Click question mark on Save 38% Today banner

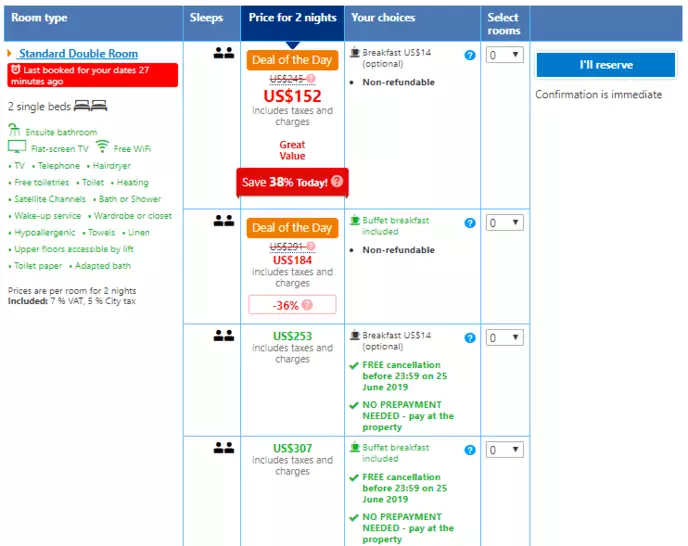pyautogui.click(x=337, y=181)
